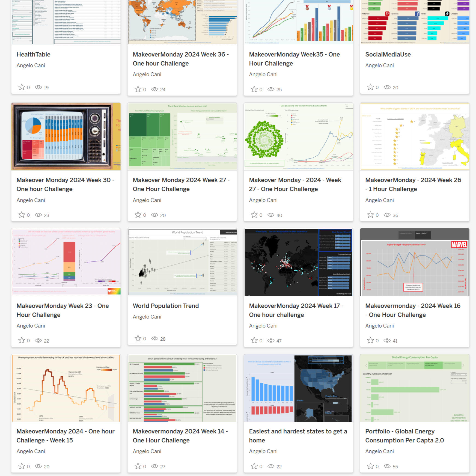Open the vintage TV thumbnail for Week 30
This screenshot has height=476, width=476.
click(66, 136)
